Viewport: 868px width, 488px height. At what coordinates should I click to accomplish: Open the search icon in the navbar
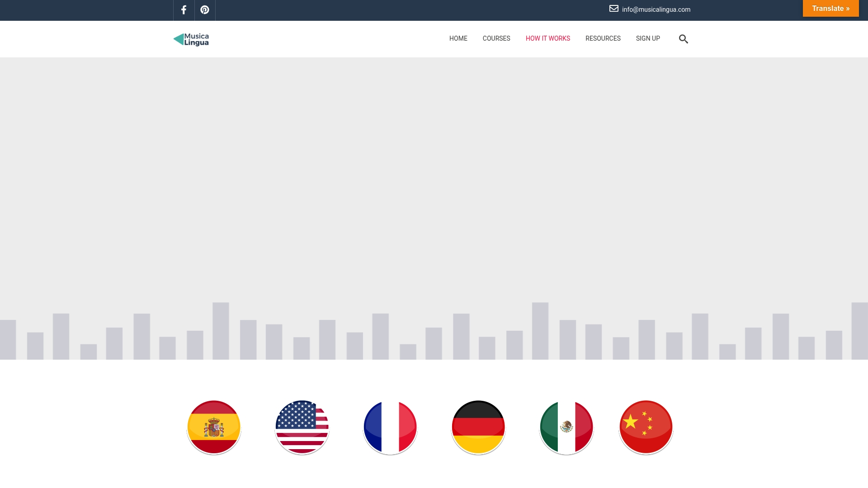[684, 39]
